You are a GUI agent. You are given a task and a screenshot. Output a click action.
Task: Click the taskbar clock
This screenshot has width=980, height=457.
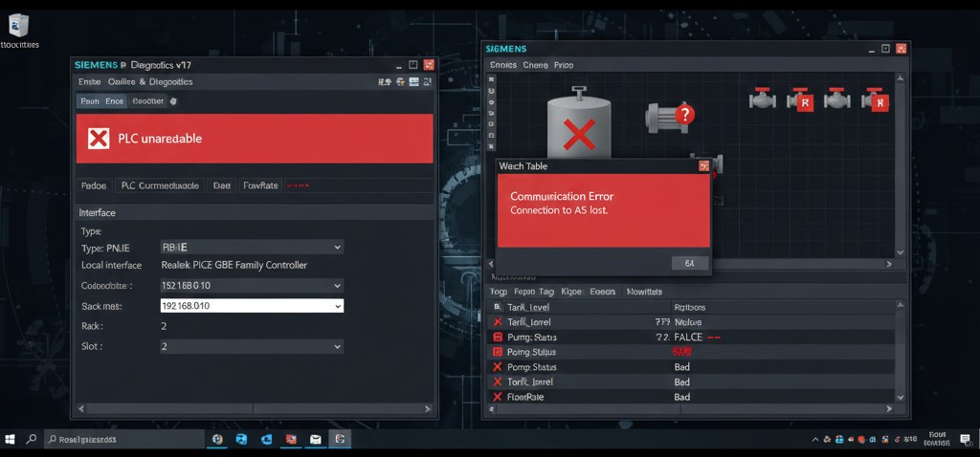click(937, 439)
